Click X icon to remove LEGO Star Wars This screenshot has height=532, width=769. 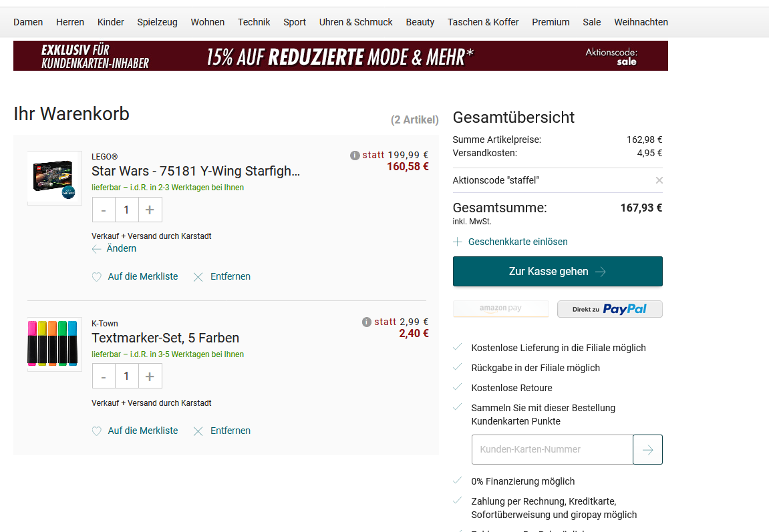point(198,277)
